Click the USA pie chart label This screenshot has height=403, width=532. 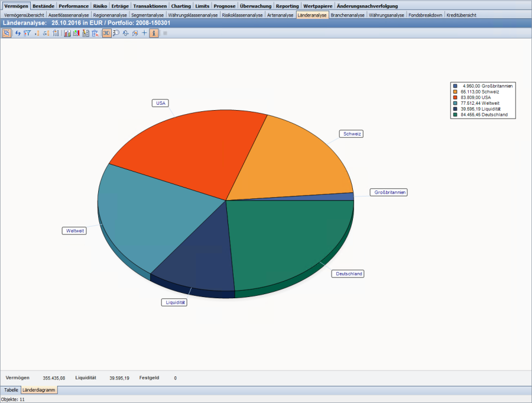(160, 103)
